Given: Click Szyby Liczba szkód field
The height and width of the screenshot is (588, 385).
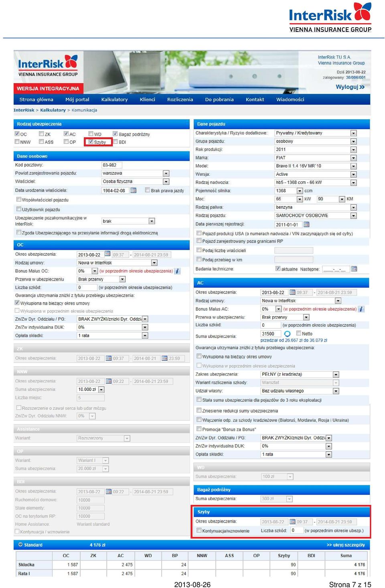Looking at the screenshot, I should pos(296,531).
